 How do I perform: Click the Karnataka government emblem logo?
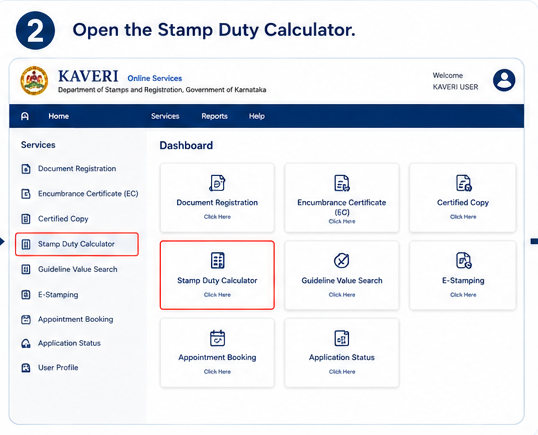point(34,81)
